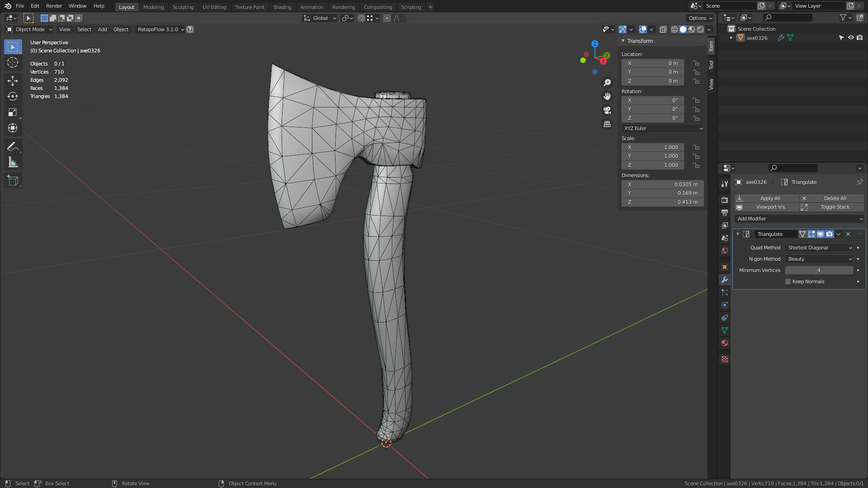This screenshot has width=868, height=488.
Task: Open the Render menu in the top bar
Action: [x=54, y=6]
